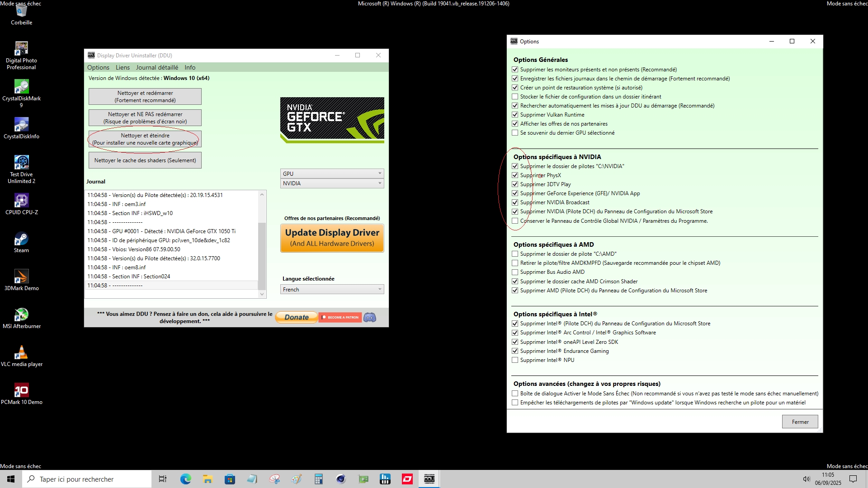The image size is (868, 488).
Task: Click Nettoyer et redémarrer button
Action: point(145,96)
